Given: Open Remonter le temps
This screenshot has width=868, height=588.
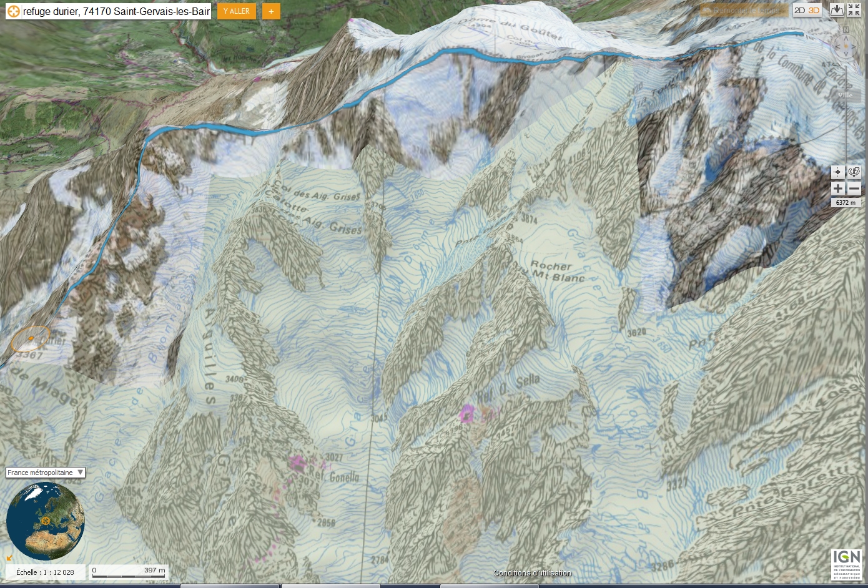Looking at the screenshot, I should tap(741, 11).
